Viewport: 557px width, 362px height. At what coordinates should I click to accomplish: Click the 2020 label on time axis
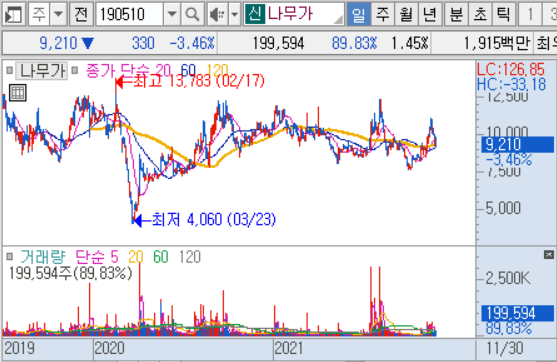[x=109, y=348]
